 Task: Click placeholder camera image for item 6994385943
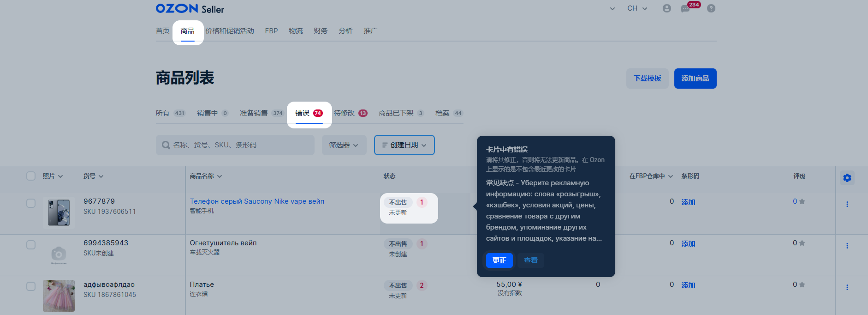pyautogui.click(x=59, y=254)
